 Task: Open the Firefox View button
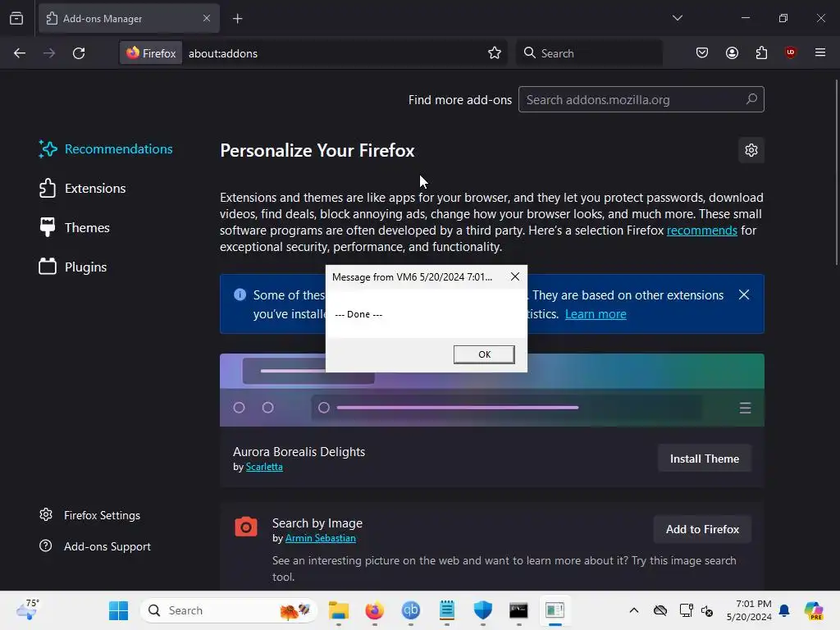tap(16, 18)
